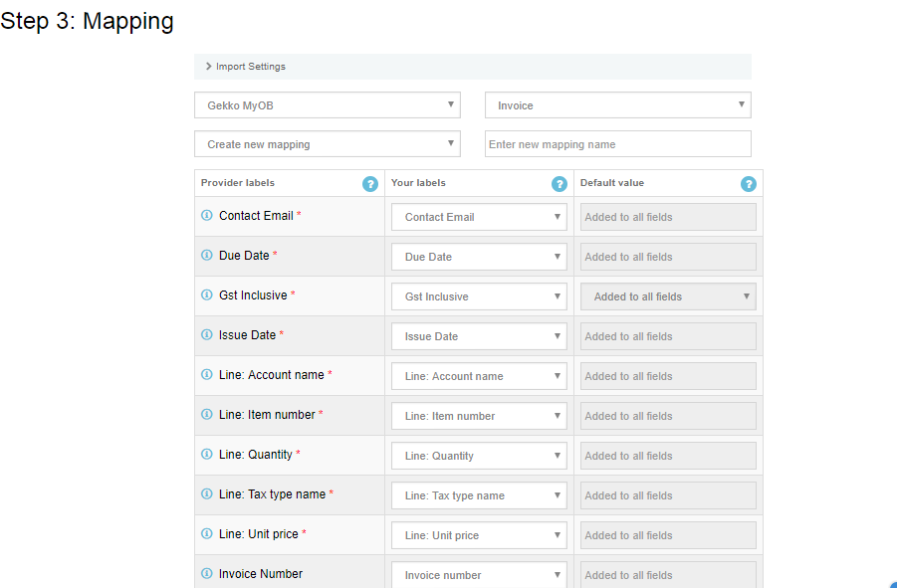Open the Line: Unit price label dropdown
Image resolution: width=897 pixels, height=588 pixels.
[x=479, y=535]
